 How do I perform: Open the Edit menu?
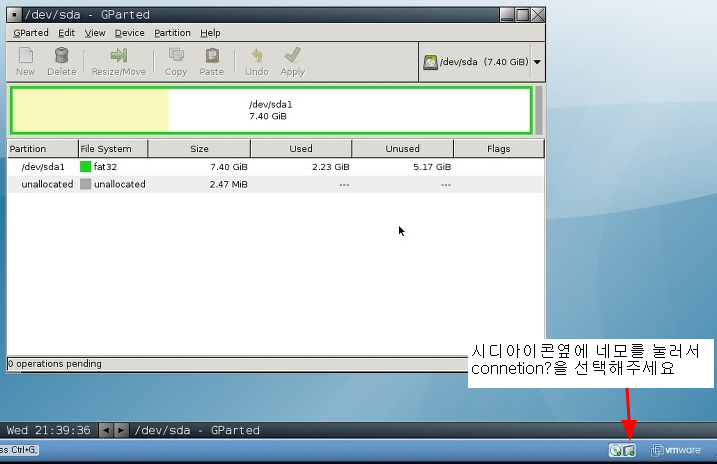66,33
